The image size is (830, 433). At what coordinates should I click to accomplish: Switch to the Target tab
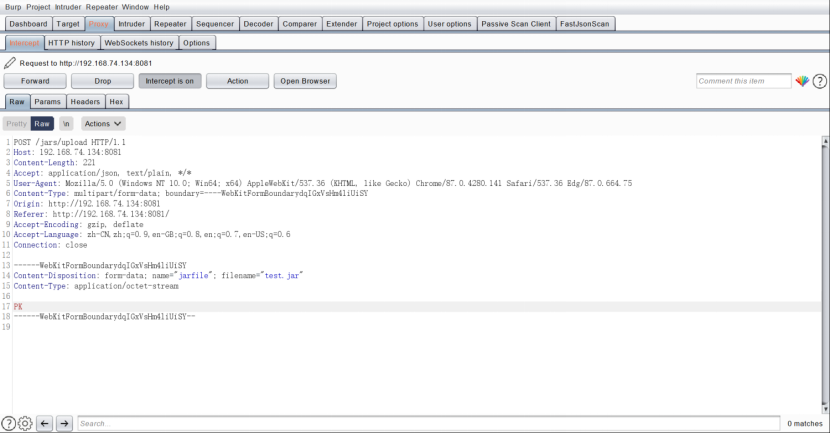click(68, 24)
